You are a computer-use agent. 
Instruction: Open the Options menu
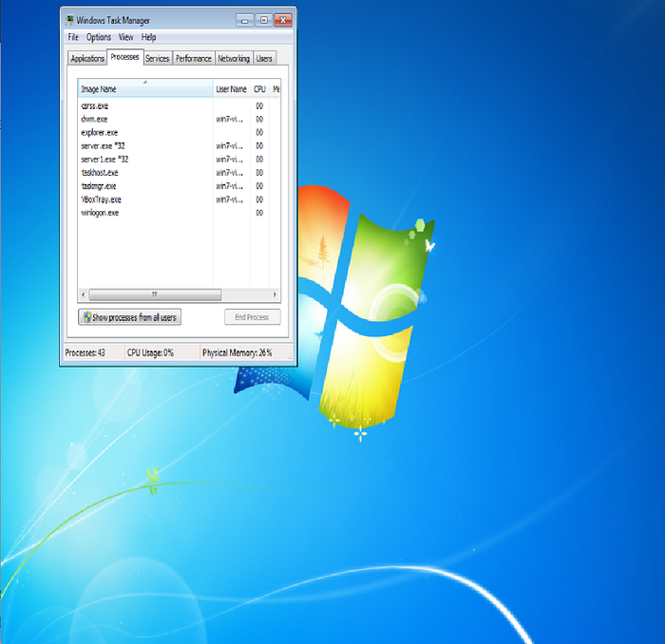coord(99,37)
